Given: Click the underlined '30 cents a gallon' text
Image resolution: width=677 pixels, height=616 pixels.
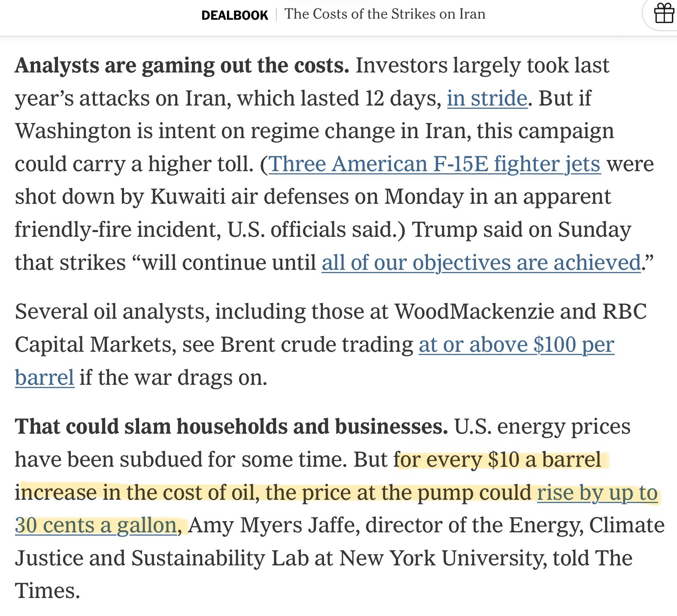Looking at the screenshot, I should 96,525.
